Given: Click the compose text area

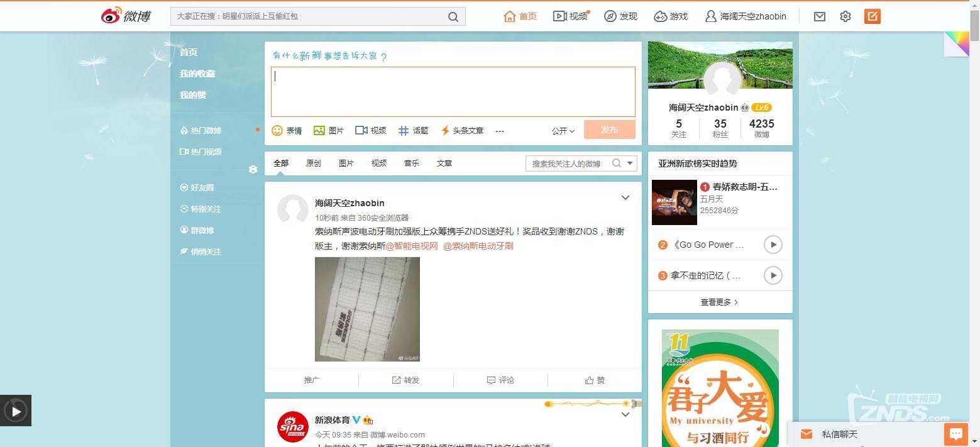Looking at the screenshot, I should tap(453, 92).
